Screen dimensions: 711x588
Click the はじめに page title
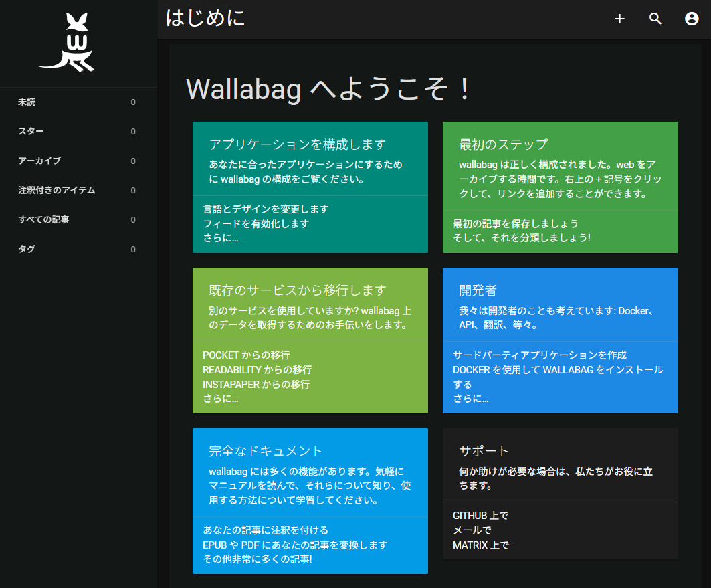(205, 19)
